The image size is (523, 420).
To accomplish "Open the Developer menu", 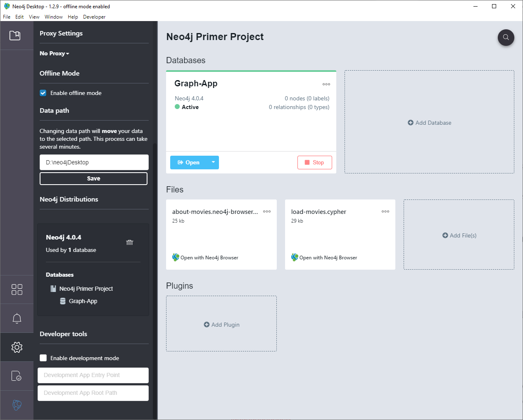I will point(94,17).
